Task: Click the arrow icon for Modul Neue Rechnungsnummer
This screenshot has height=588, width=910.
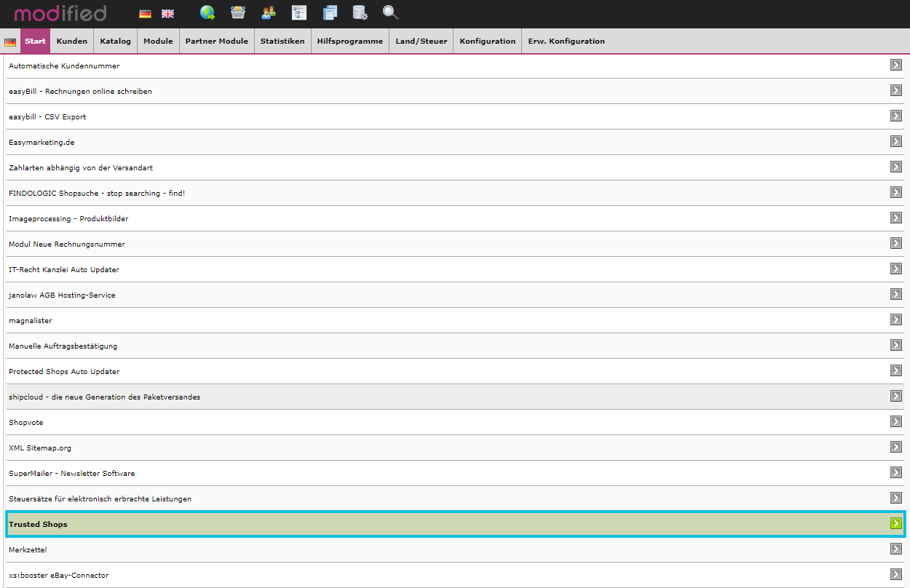Action: [896, 243]
